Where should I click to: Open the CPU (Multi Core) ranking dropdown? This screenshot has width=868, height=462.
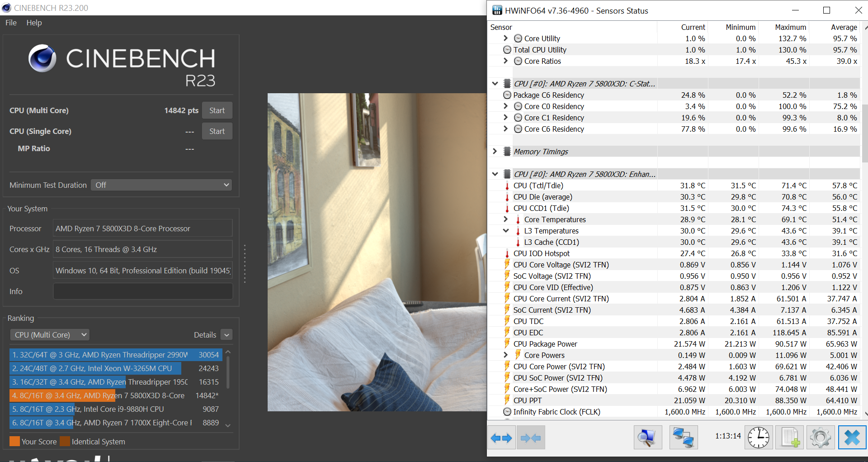(50, 335)
